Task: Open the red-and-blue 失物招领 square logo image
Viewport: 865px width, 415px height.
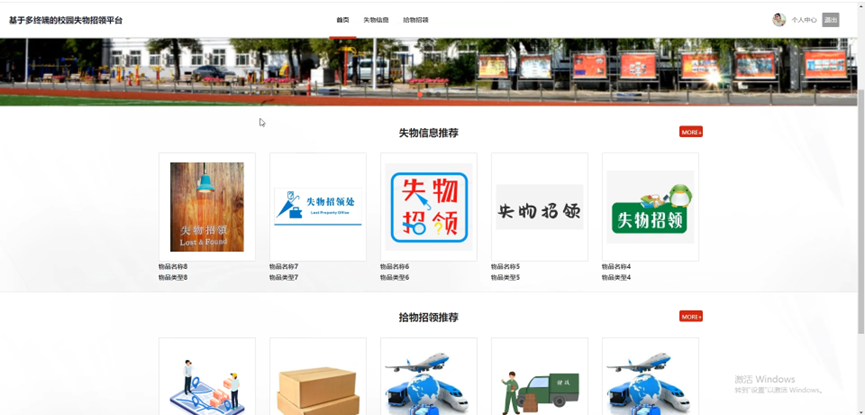Action: (429, 207)
